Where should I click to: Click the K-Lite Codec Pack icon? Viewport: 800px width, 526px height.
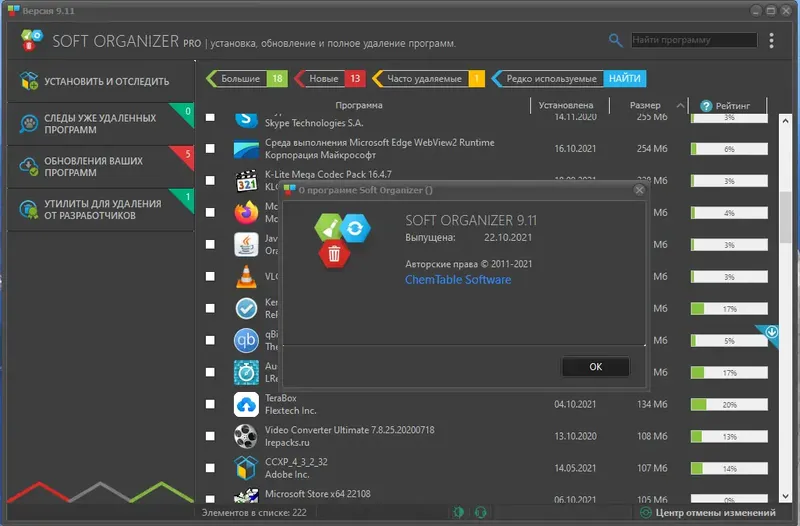(246, 181)
